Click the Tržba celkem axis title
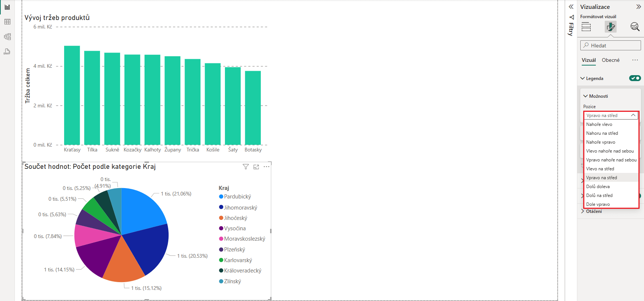This screenshot has width=644, height=301. [28, 86]
